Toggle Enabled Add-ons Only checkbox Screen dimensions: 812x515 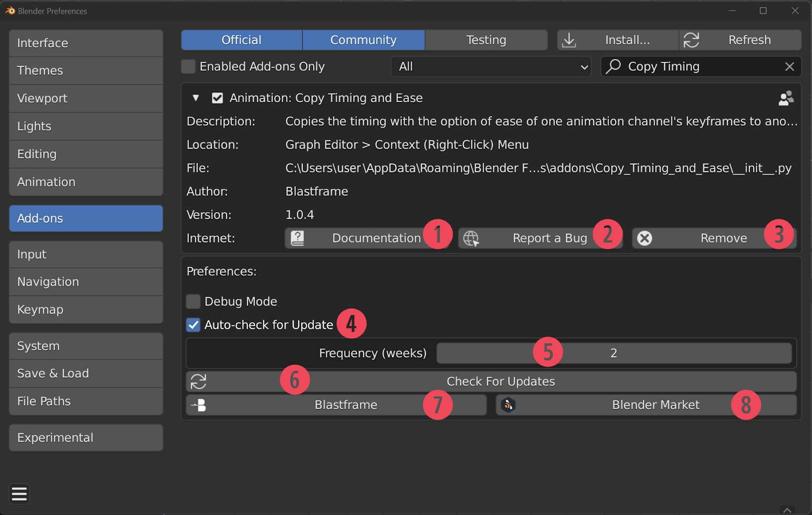click(x=188, y=66)
